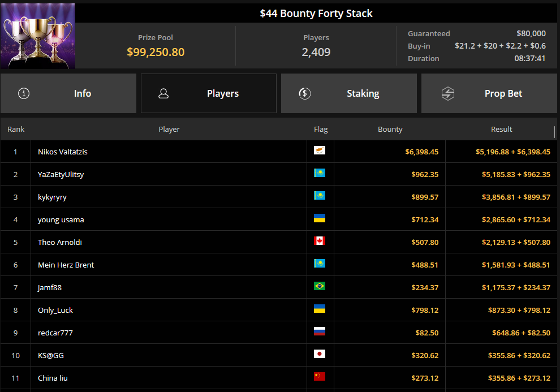
Task: Click the Players person icon
Action: tap(163, 93)
